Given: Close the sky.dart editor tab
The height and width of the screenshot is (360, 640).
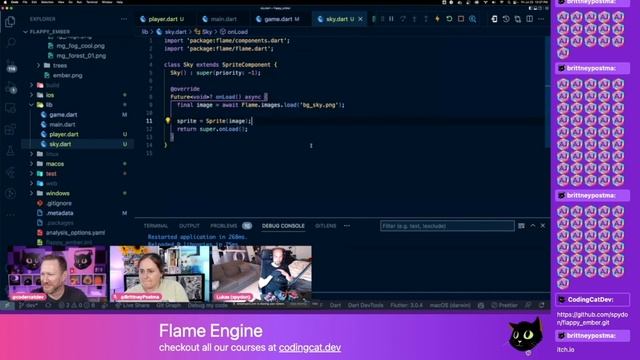Looking at the screenshot, I should click(360, 19).
